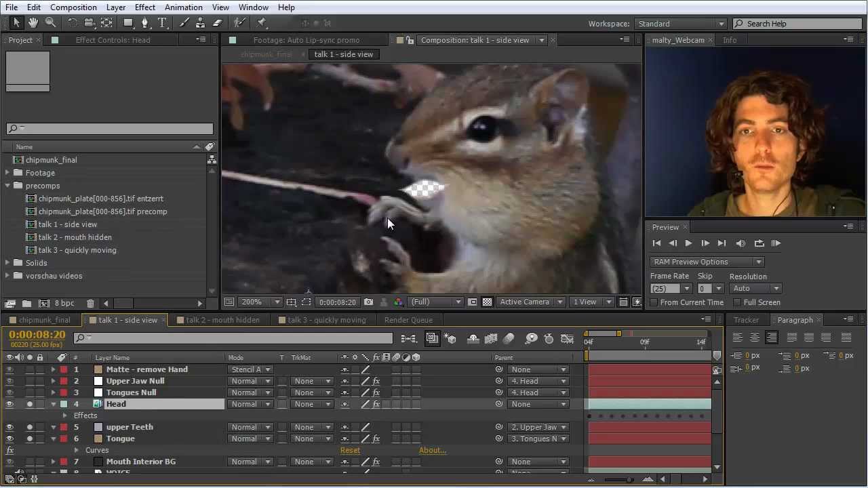Screen dimensions: 868x488
Task: Hide the Matte - remove Hand layer
Action: pos(9,369)
